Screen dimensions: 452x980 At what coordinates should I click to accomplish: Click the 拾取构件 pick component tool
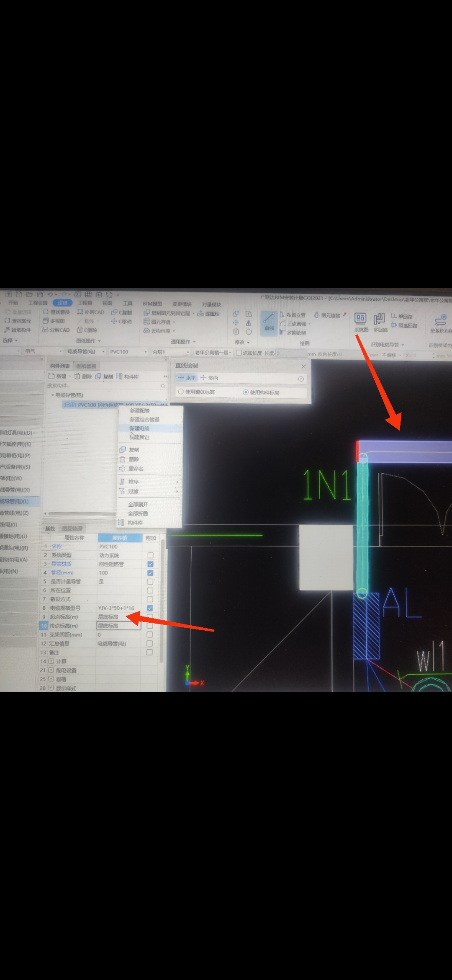[18, 330]
